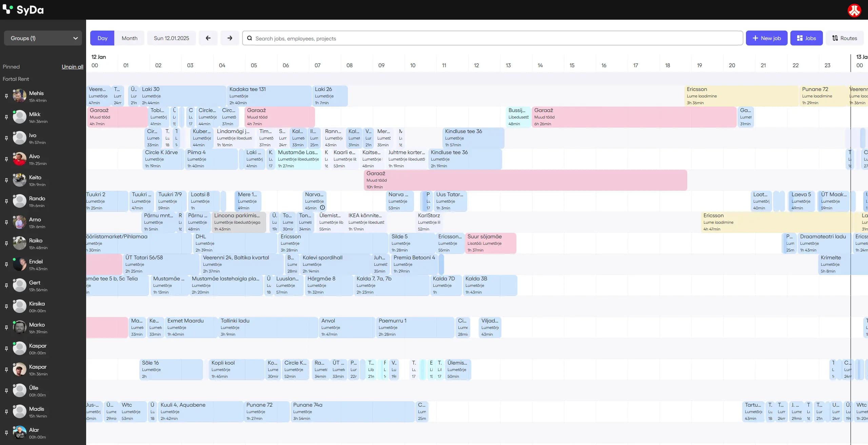Open Arno's KarlStorz job
Screen dimensions: 868x445
429,222
